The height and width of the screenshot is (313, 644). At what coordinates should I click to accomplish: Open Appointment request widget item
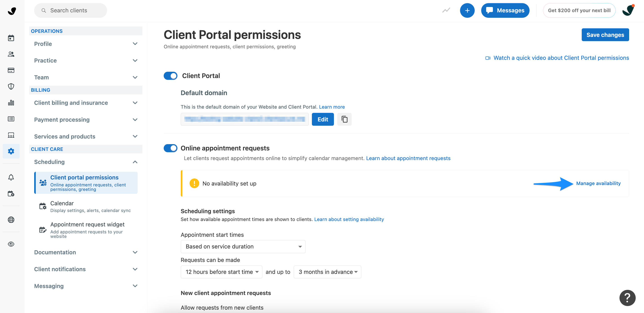86,230
